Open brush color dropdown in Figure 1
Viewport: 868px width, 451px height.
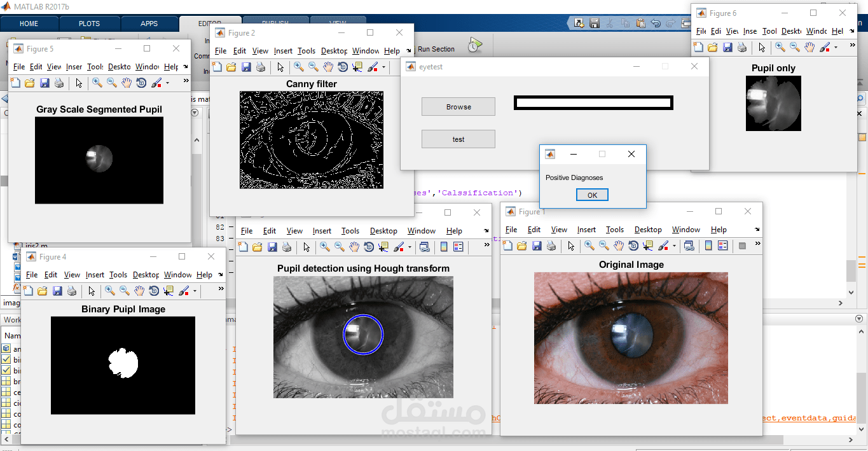(674, 246)
